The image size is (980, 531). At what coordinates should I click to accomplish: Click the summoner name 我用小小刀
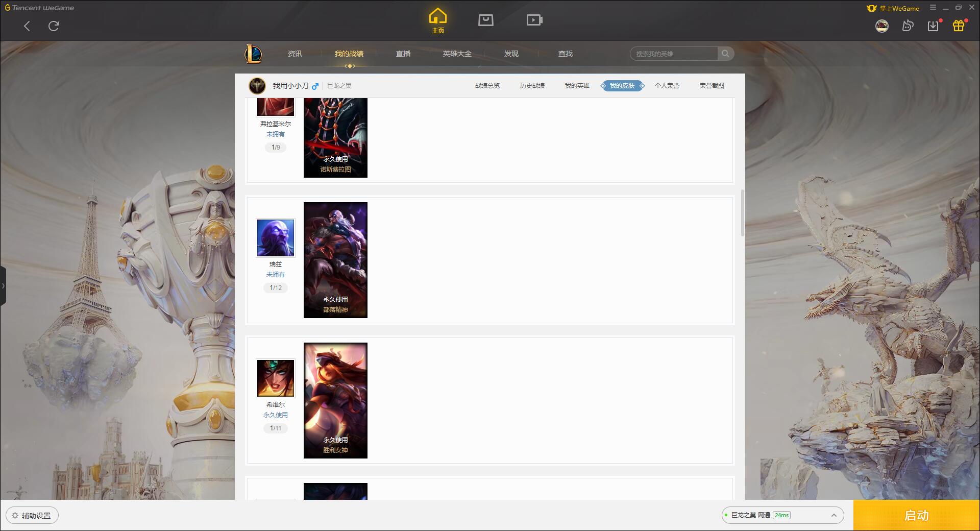click(290, 86)
